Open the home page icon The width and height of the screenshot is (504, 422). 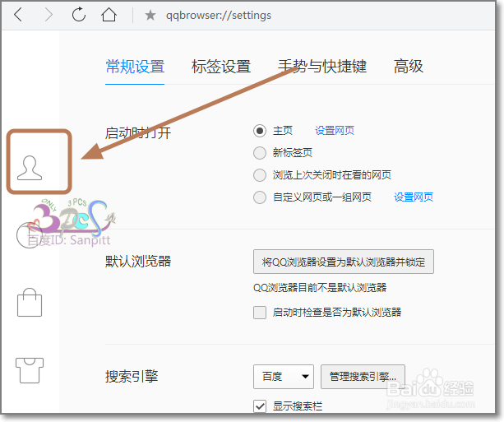[x=109, y=15]
